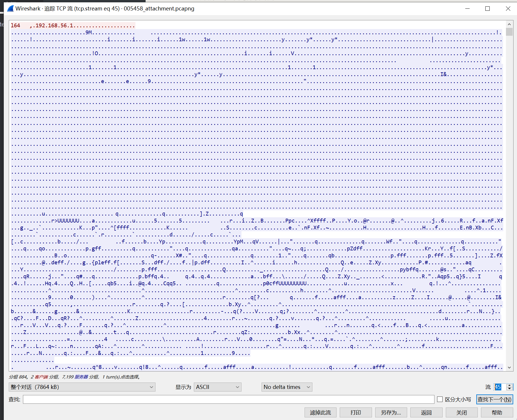The width and height of the screenshot is (517, 420).
Task: Click the 滤掉此流 filter out stream button
Action: (320, 412)
